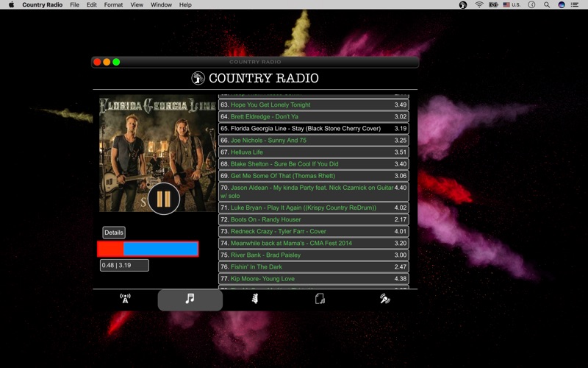
Task: Open the Wi-Fi status menu
Action: (x=479, y=5)
